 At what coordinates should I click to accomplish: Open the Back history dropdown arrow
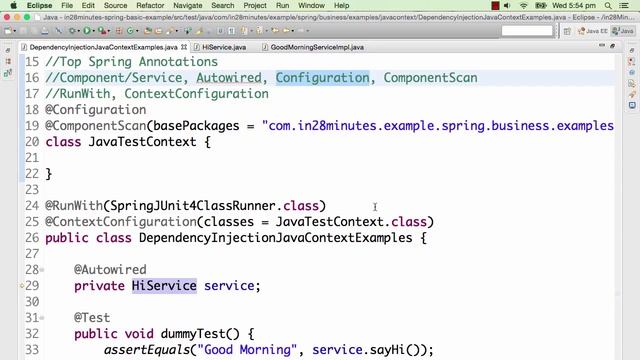[x=293, y=31]
